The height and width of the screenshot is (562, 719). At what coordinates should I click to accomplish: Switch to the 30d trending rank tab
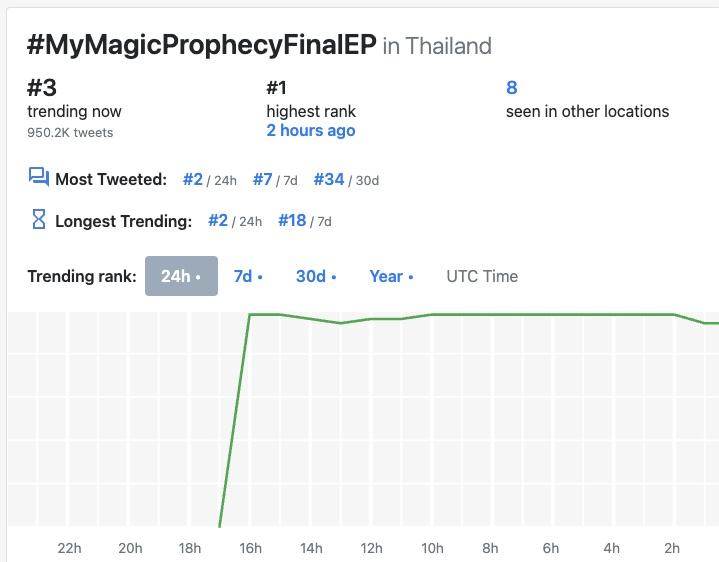(315, 276)
